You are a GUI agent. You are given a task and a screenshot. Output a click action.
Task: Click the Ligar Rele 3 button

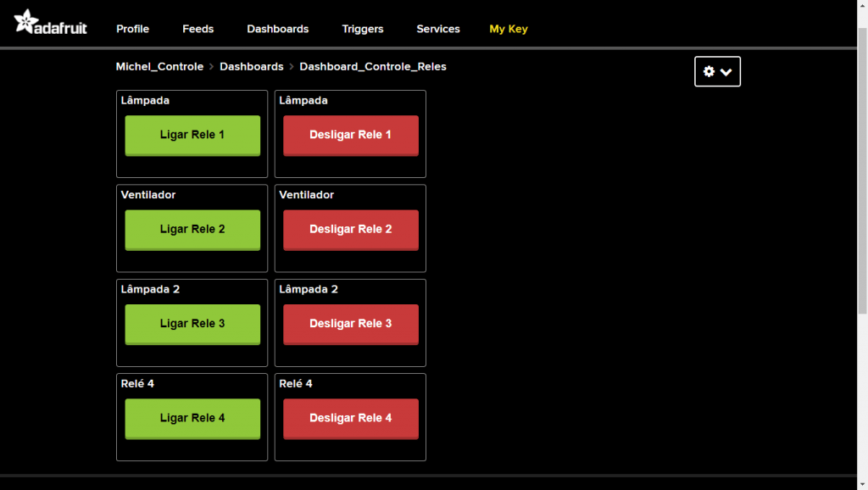192,325
